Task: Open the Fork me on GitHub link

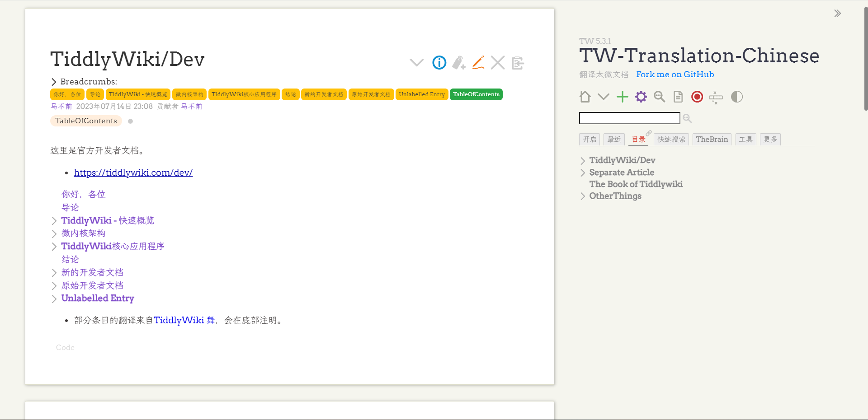Action: pos(675,75)
